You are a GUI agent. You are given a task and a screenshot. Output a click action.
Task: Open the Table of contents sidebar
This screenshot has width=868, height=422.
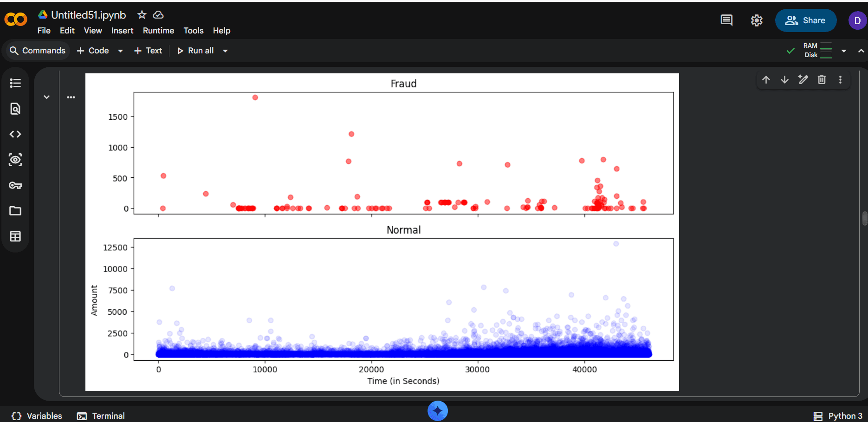(15, 83)
